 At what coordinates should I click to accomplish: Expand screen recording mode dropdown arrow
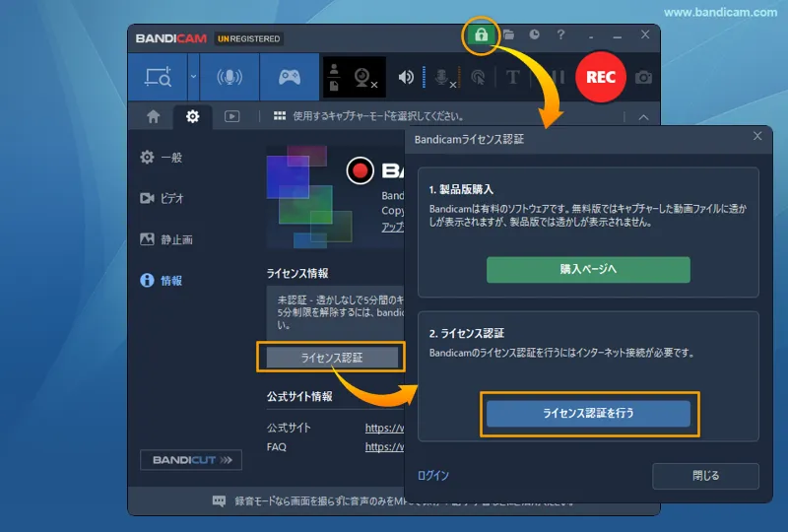tap(193, 77)
